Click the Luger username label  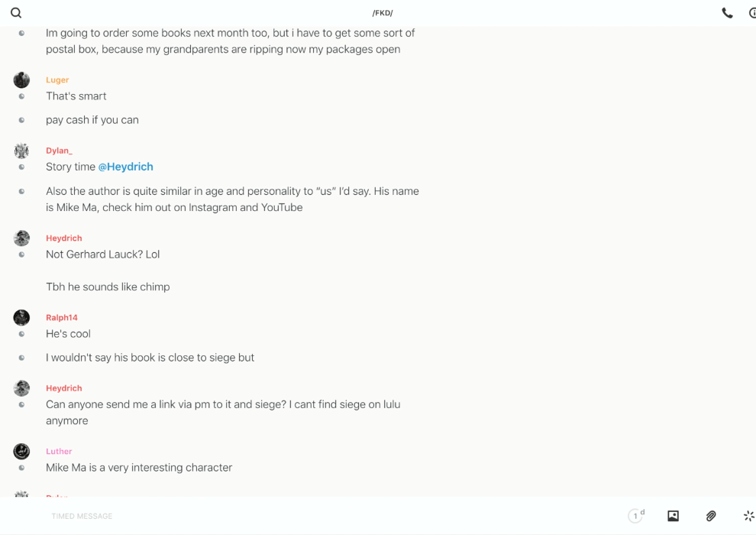pyautogui.click(x=57, y=79)
